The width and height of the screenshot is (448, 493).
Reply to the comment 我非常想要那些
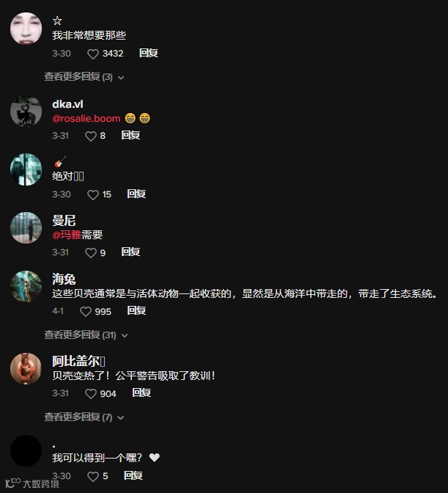pos(149,53)
